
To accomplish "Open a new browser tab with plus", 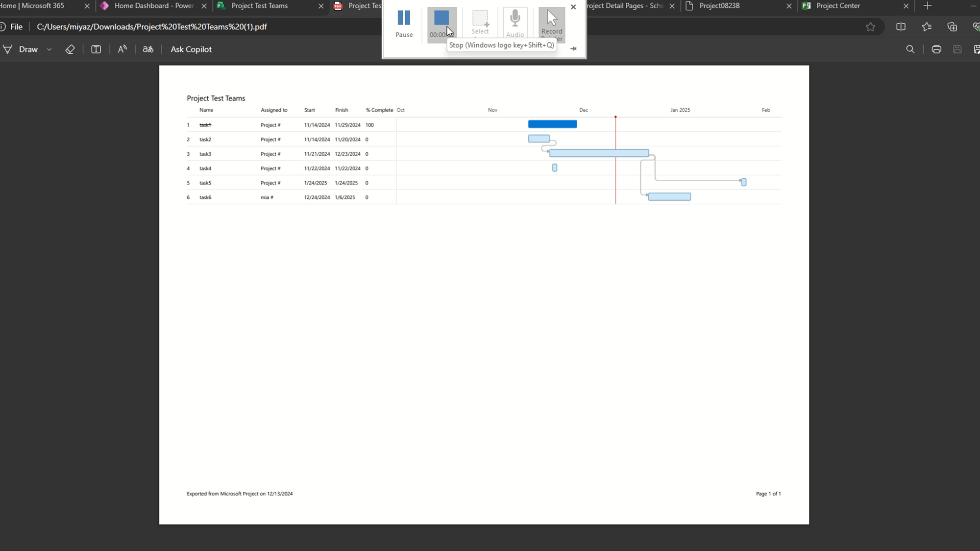I will point(927,6).
